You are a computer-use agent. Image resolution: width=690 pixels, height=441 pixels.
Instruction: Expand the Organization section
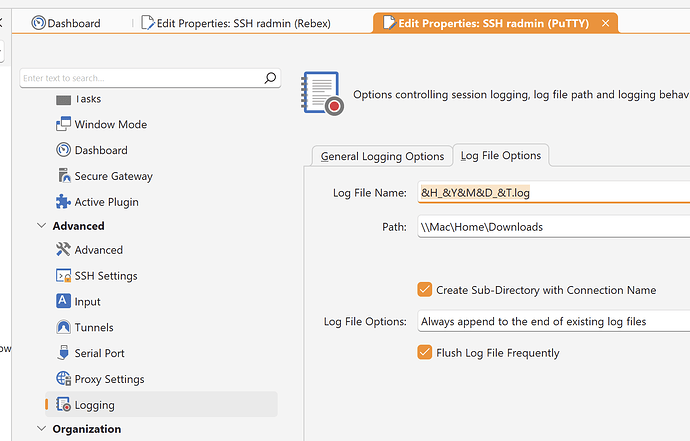pyautogui.click(x=41, y=429)
